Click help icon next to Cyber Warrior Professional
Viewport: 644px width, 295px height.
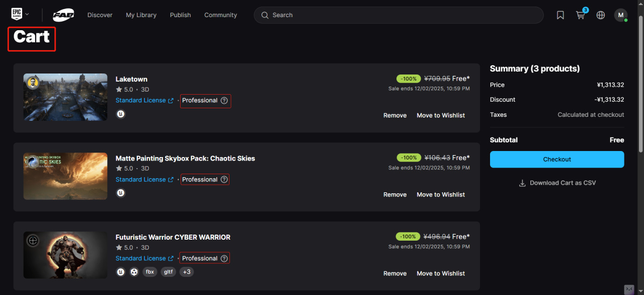click(224, 259)
